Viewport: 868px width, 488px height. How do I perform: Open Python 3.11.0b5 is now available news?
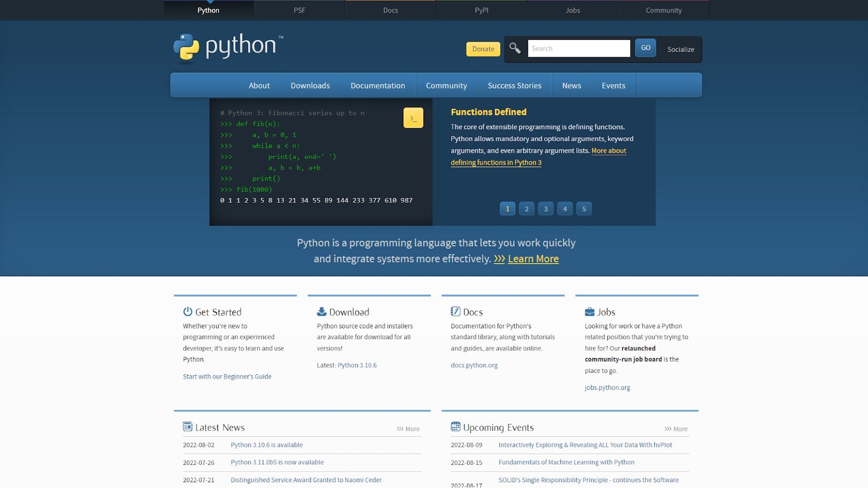[278, 462]
